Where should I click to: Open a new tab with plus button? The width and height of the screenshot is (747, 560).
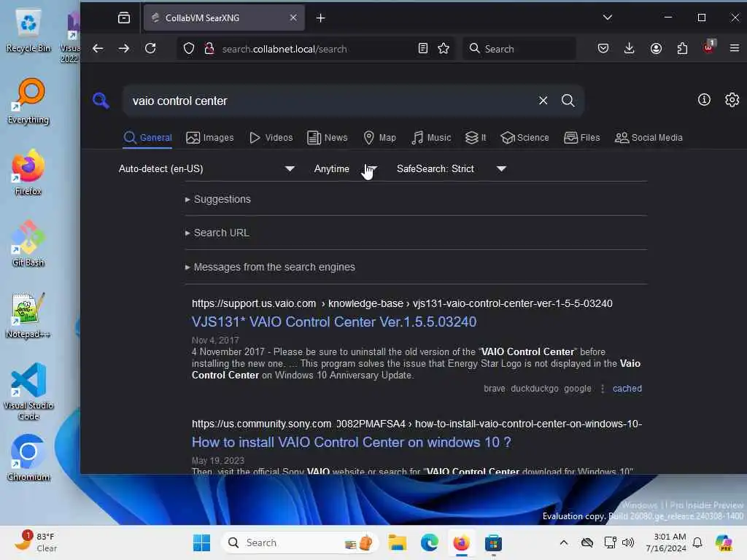tap(321, 18)
